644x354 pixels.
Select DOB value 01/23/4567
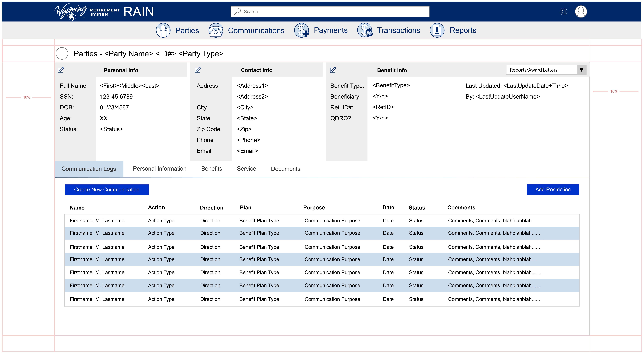tap(114, 107)
